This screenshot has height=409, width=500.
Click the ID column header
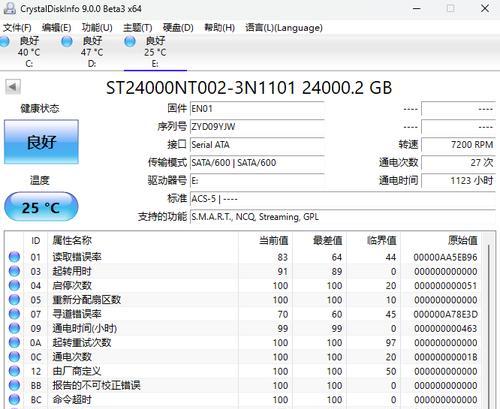pos(36,240)
